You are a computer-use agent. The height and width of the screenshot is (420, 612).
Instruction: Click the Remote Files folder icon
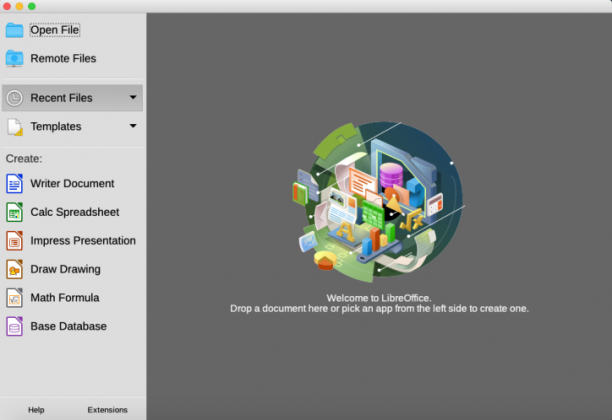(14, 59)
